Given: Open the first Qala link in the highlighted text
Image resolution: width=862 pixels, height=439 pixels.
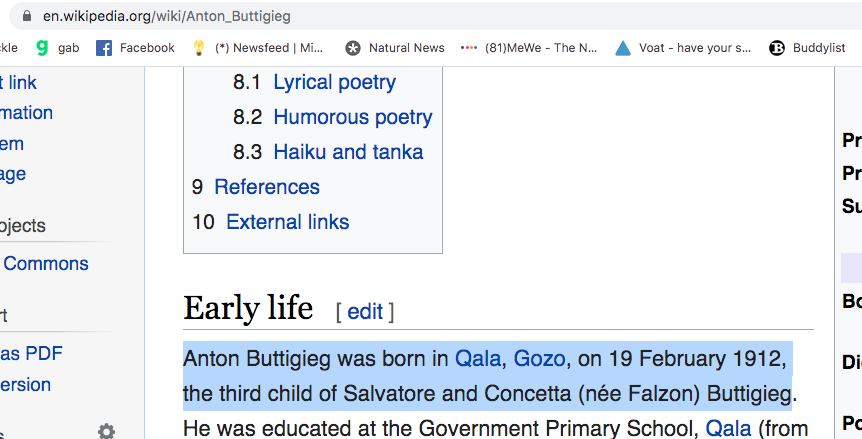Looking at the screenshot, I should pos(478,359).
